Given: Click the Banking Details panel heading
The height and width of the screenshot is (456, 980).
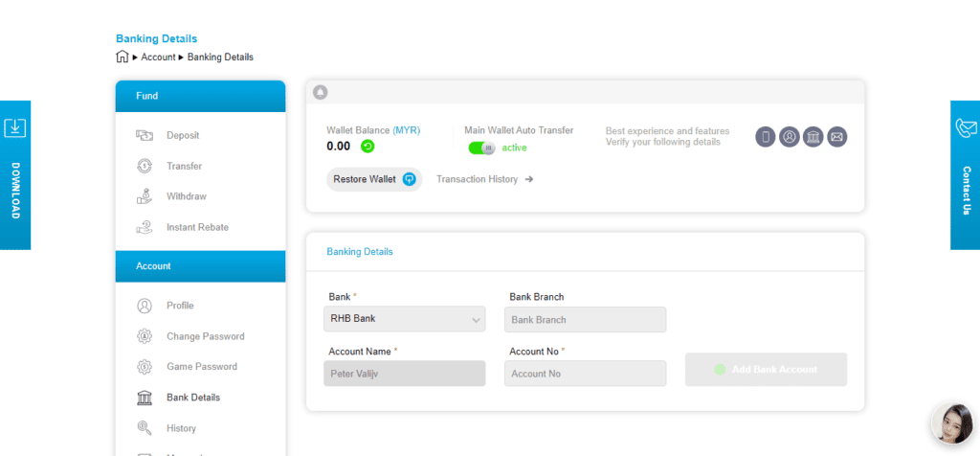Looking at the screenshot, I should (x=360, y=251).
